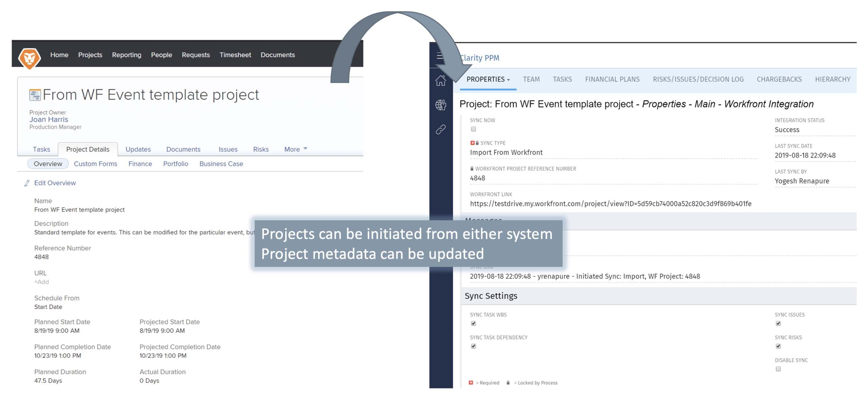868x397 pixels.
Task: Open the Finance sub-tab
Action: click(140, 164)
